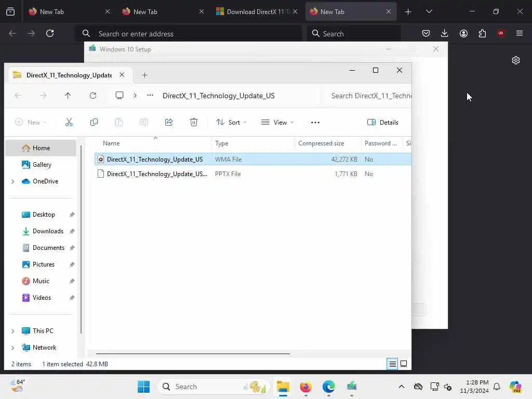
Task: Open Videos quick access folder
Action: point(42,298)
